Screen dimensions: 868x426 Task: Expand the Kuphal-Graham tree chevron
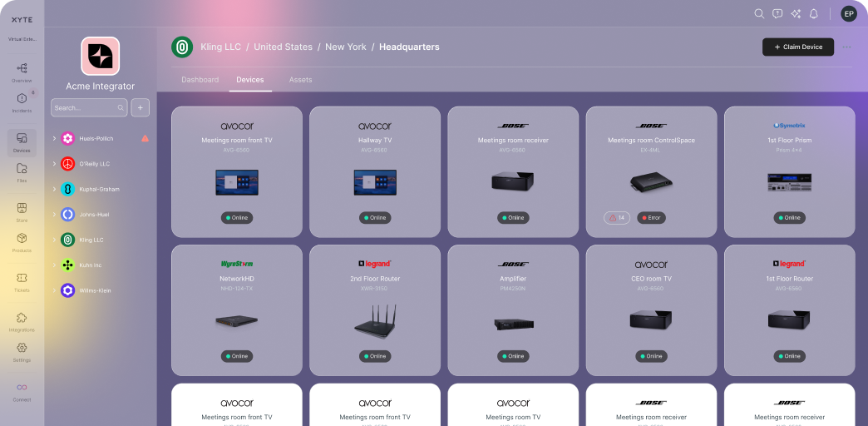click(x=54, y=190)
